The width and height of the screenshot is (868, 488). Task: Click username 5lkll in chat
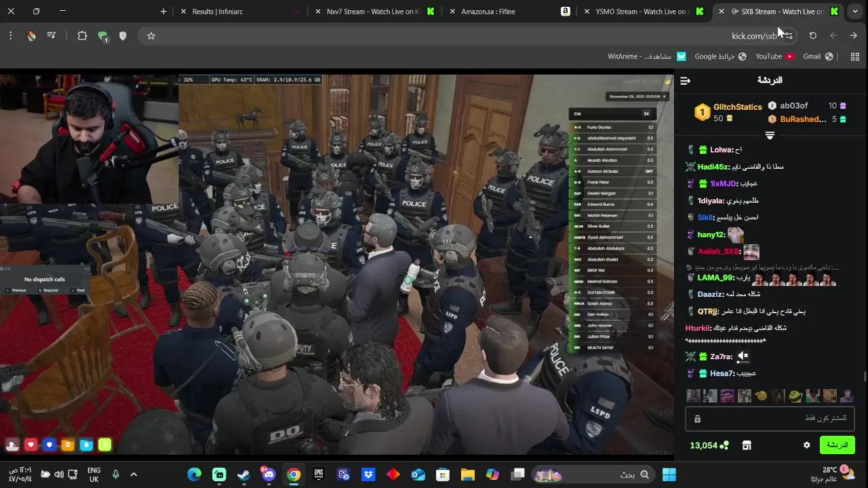[x=705, y=218]
